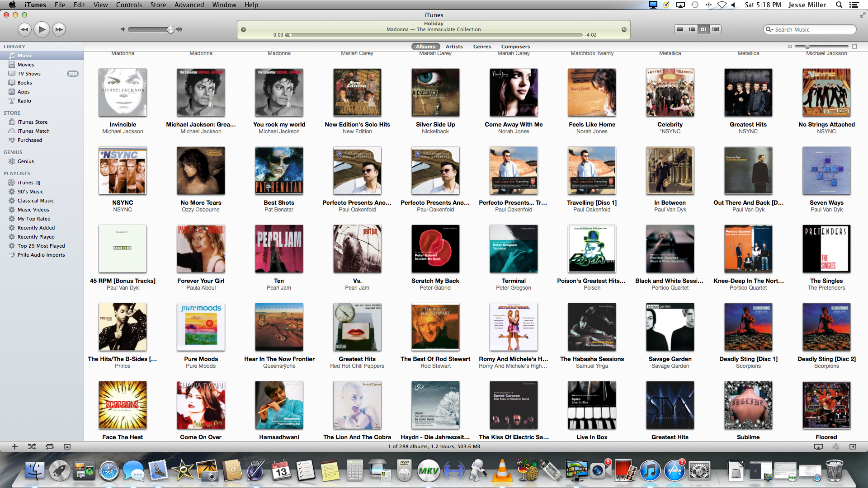Click the circular arrow at left of now playing display
This screenshot has height=488, width=868.
(x=243, y=30)
